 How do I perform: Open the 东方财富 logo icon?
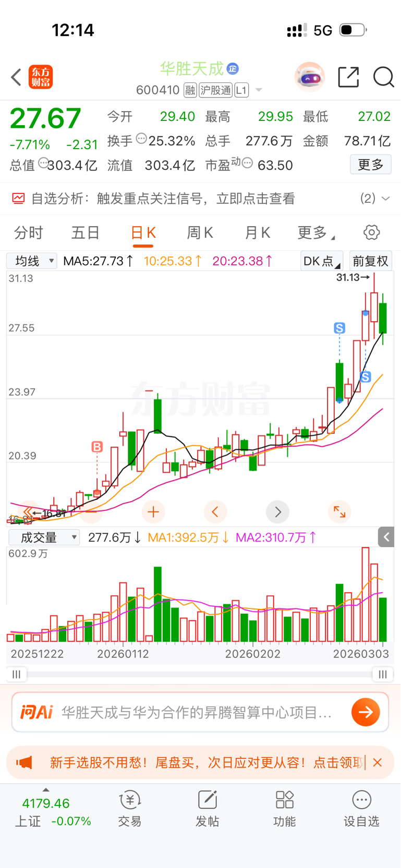(x=41, y=77)
